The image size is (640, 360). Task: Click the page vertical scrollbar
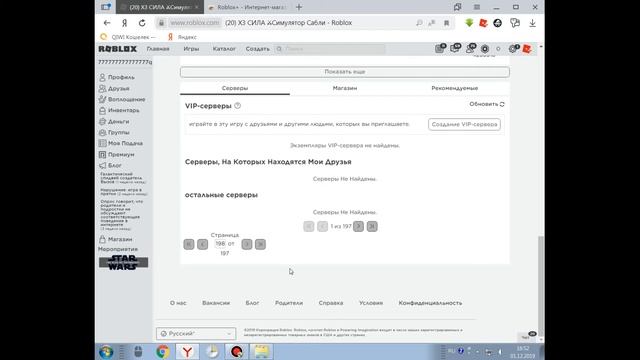tap(541, 286)
